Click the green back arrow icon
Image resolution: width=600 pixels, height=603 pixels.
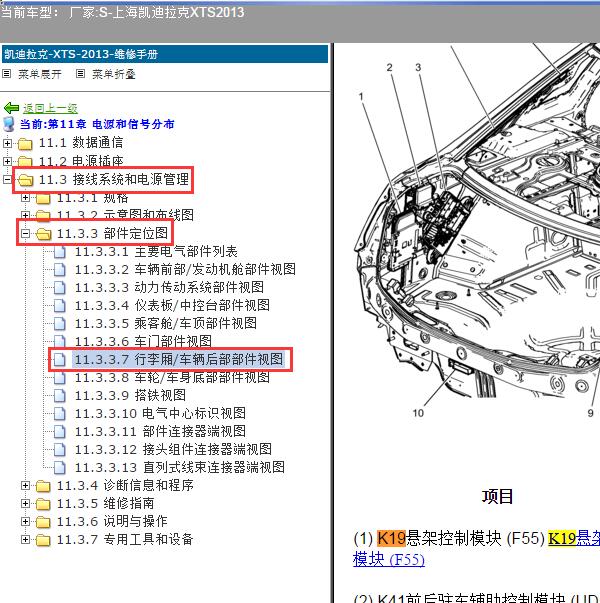pyautogui.click(x=11, y=108)
